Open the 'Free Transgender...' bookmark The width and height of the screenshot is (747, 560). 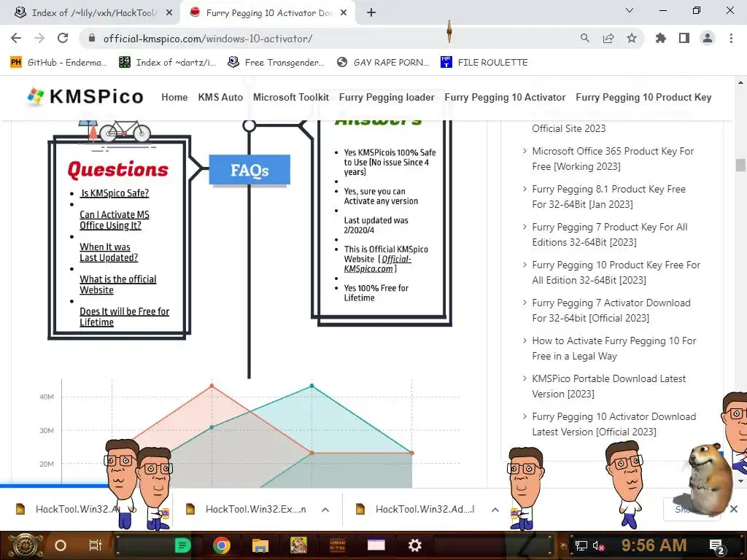[x=276, y=63]
